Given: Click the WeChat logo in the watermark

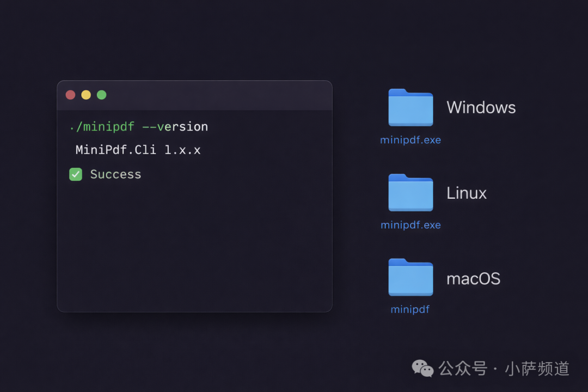Looking at the screenshot, I should point(422,369).
